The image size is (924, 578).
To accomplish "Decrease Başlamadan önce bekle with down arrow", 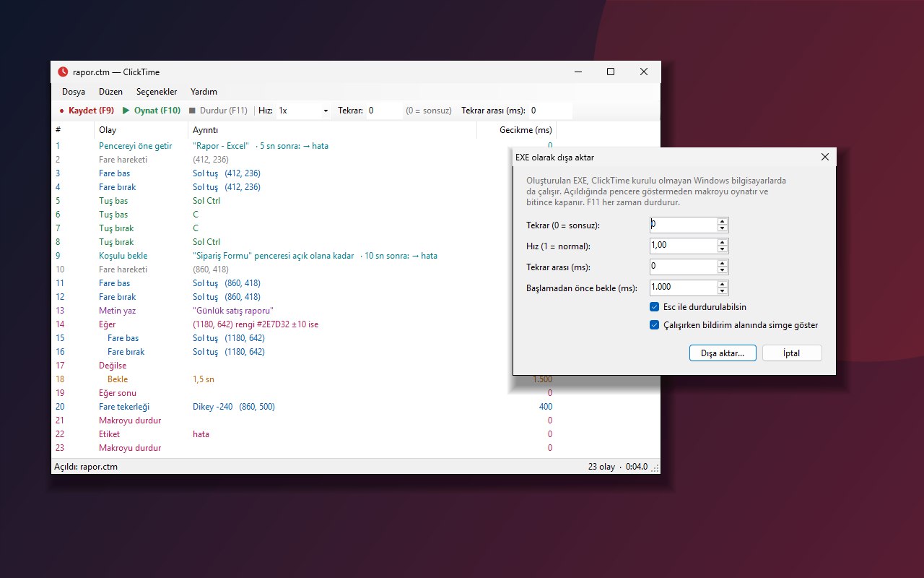I will (x=723, y=291).
